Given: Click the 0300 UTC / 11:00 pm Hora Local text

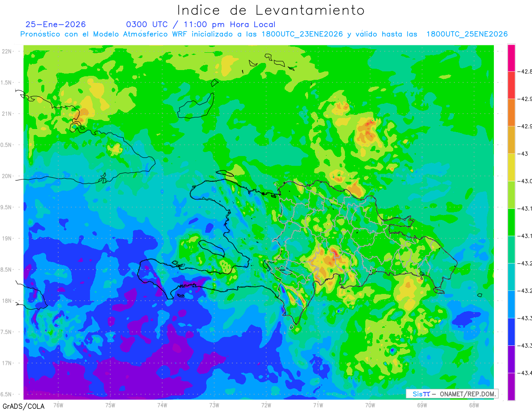Looking at the screenshot, I should (x=201, y=24).
